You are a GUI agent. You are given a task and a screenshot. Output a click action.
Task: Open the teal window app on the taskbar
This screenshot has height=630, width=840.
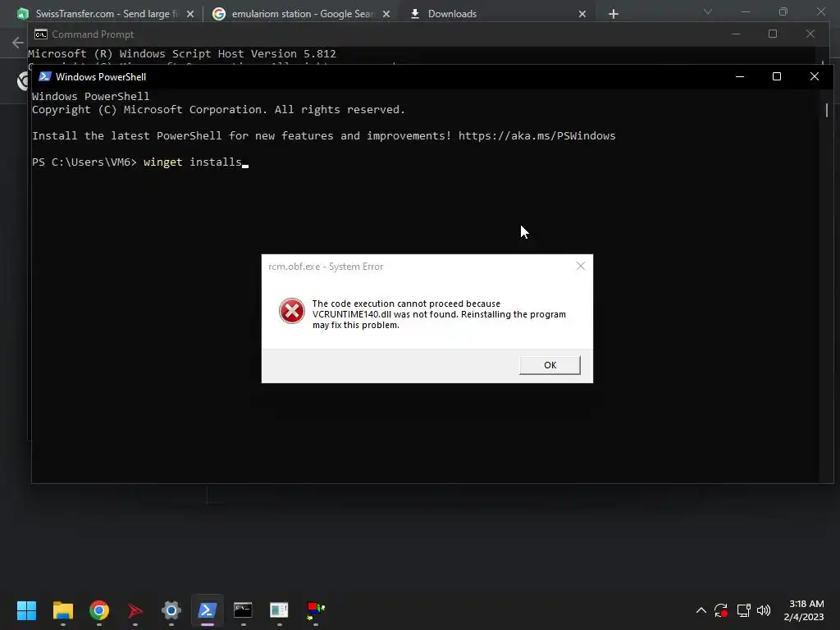pos(279,610)
